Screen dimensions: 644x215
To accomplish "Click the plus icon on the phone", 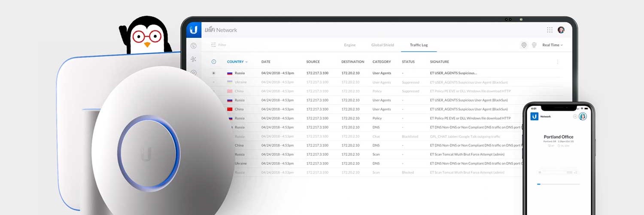I will (575, 116).
